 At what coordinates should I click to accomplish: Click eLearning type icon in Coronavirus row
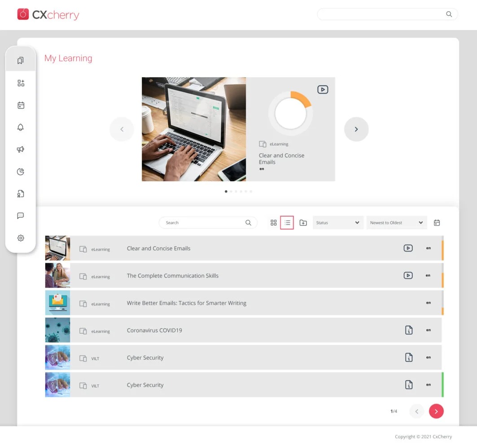point(83,331)
